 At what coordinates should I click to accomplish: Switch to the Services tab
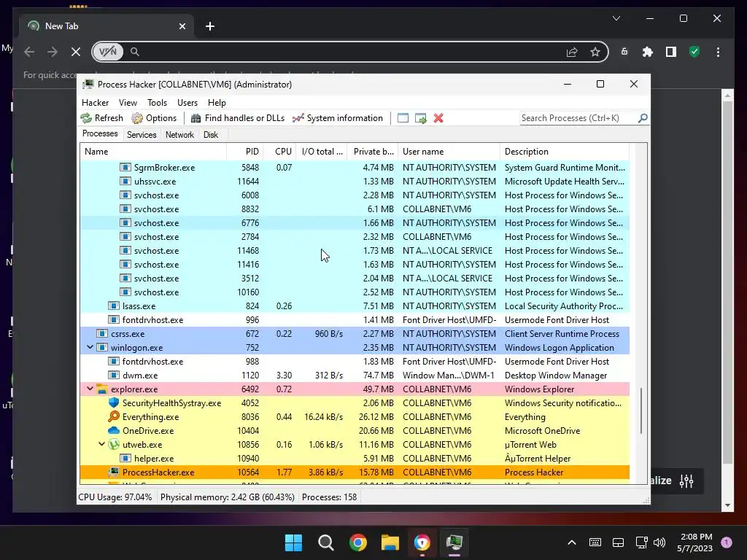point(142,135)
